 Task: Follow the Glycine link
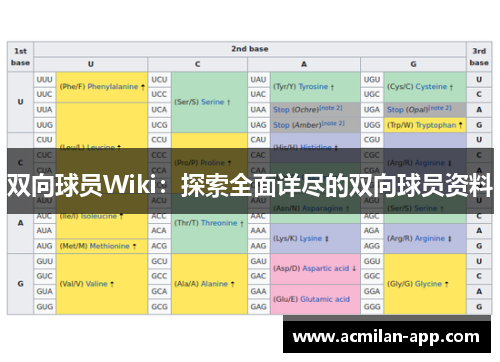coord(428,284)
